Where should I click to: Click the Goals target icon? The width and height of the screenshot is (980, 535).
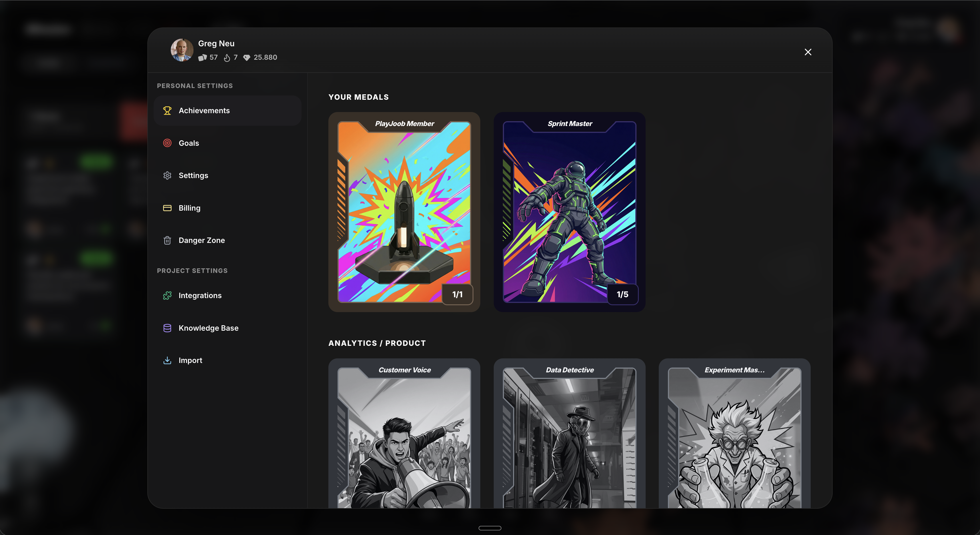[x=167, y=143]
